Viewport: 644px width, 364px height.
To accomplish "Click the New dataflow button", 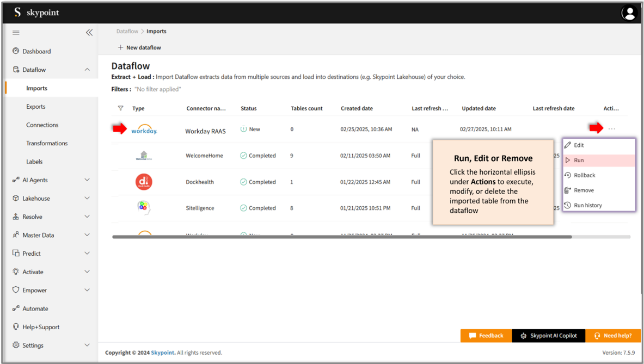I will pos(139,47).
